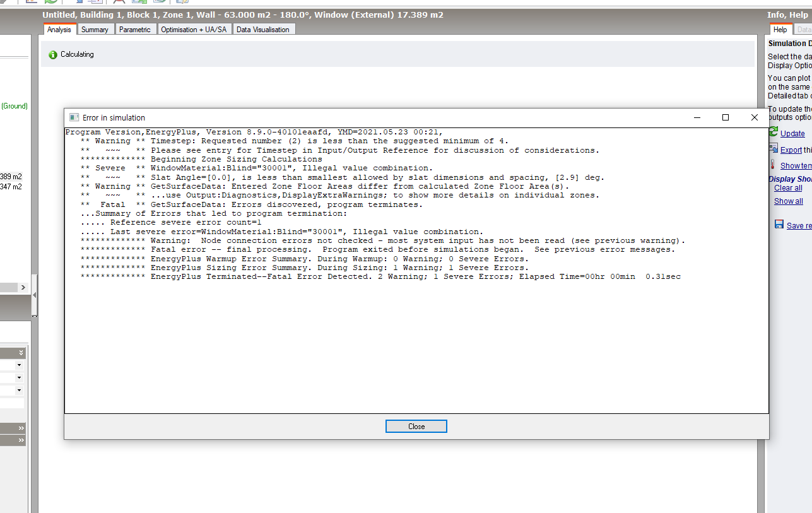Screen dimensions: 812x513
Task: Click the Export icon in Help panel
Action: click(x=773, y=149)
